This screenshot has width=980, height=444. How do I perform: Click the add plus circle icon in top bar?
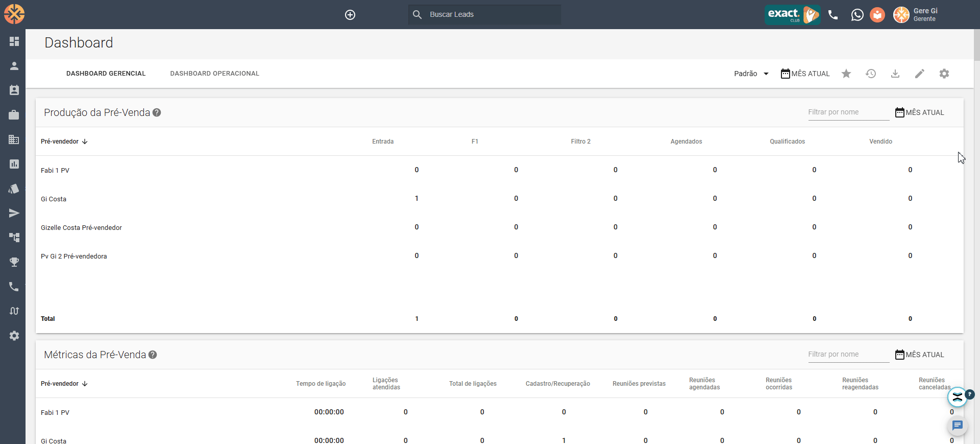click(x=350, y=15)
